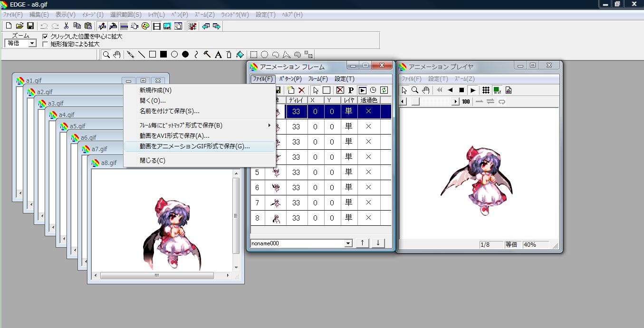Image resolution: width=644 pixels, height=328 pixels.
Task: Open 設定(T) menu in frame window
Action: pos(345,79)
